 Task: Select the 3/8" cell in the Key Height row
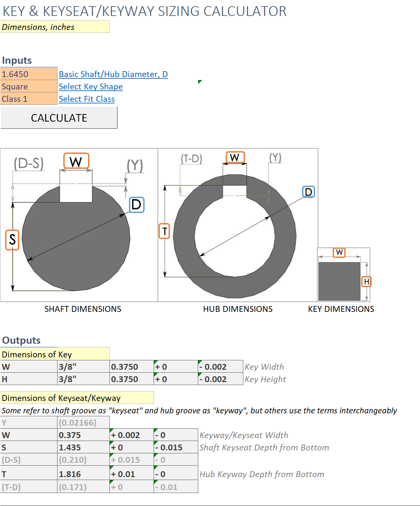pyautogui.click(x=83, y=379)
